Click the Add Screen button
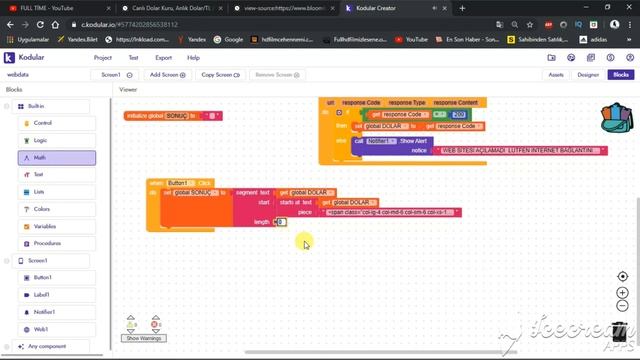 pyautogui.click(x=167, y=75)
